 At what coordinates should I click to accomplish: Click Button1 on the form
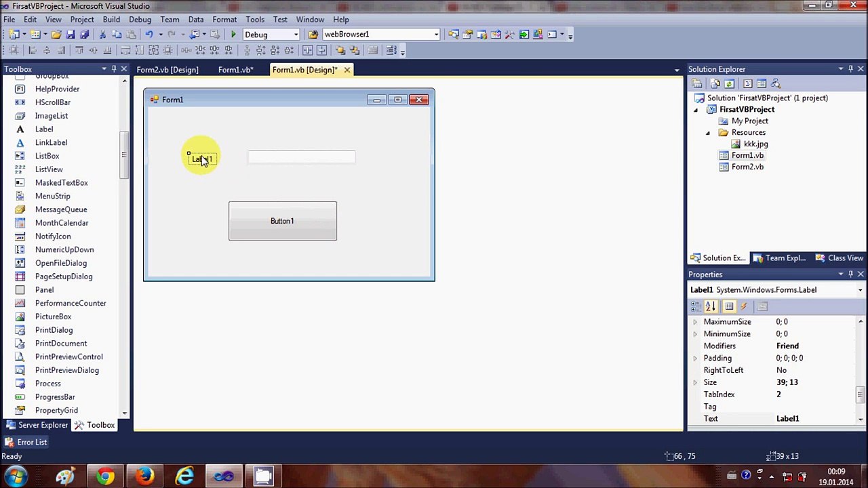pos(282,221)
